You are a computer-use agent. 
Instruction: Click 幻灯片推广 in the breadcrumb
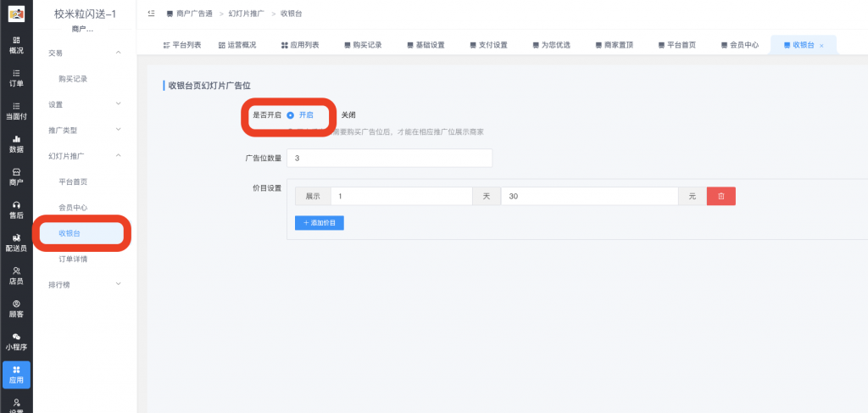247,14
